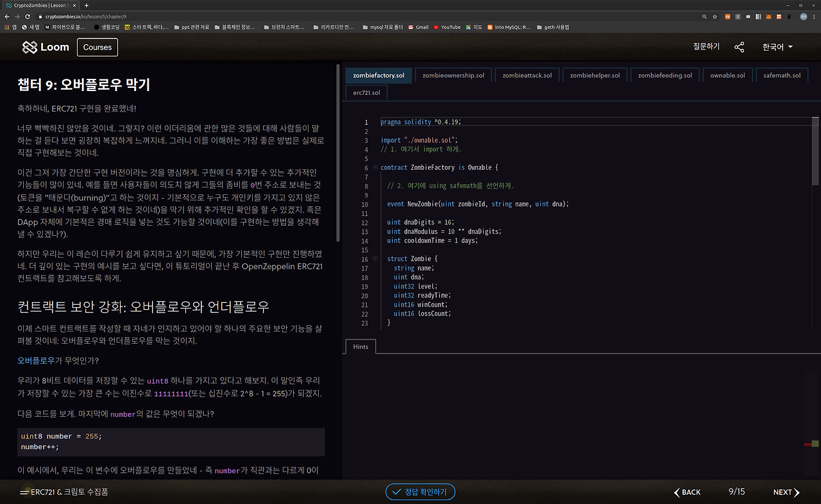The width and height of the screenshot is (821, 504).
Task: Click the orange extension icon in toolbar
Action: (x=727, y=17)
